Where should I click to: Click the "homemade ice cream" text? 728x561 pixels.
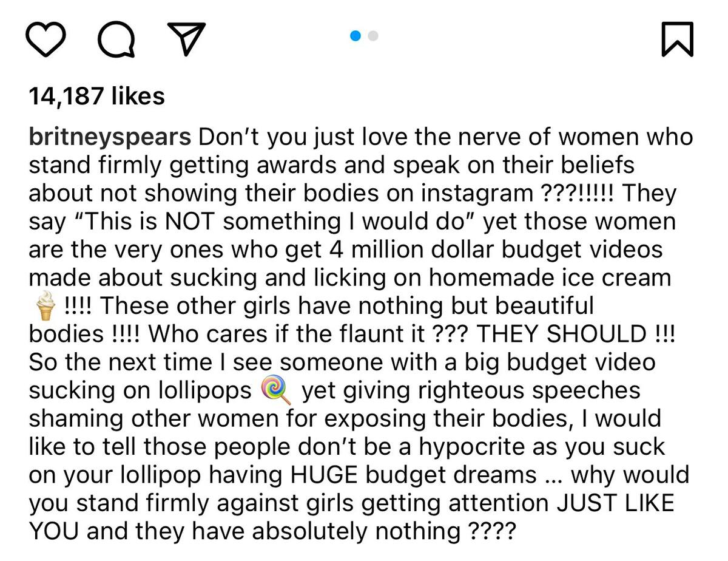pyautogui.click(x=550, y=277)
